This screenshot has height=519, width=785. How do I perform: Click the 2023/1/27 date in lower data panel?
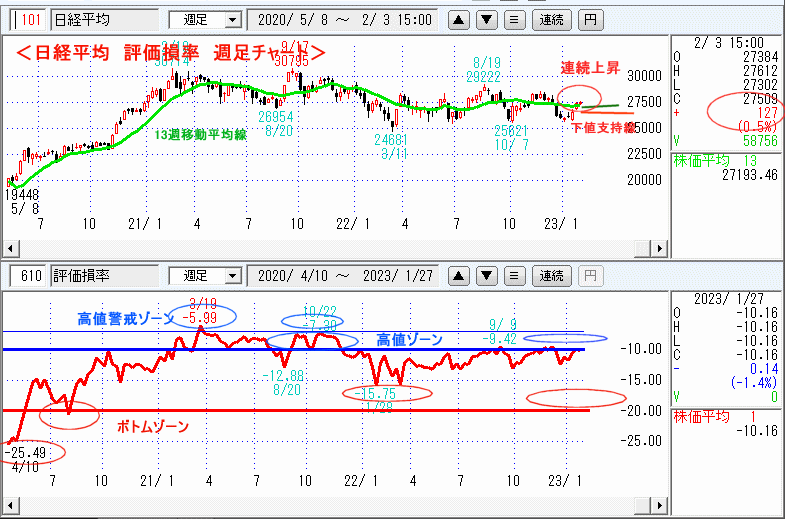[x=729, y=299]
